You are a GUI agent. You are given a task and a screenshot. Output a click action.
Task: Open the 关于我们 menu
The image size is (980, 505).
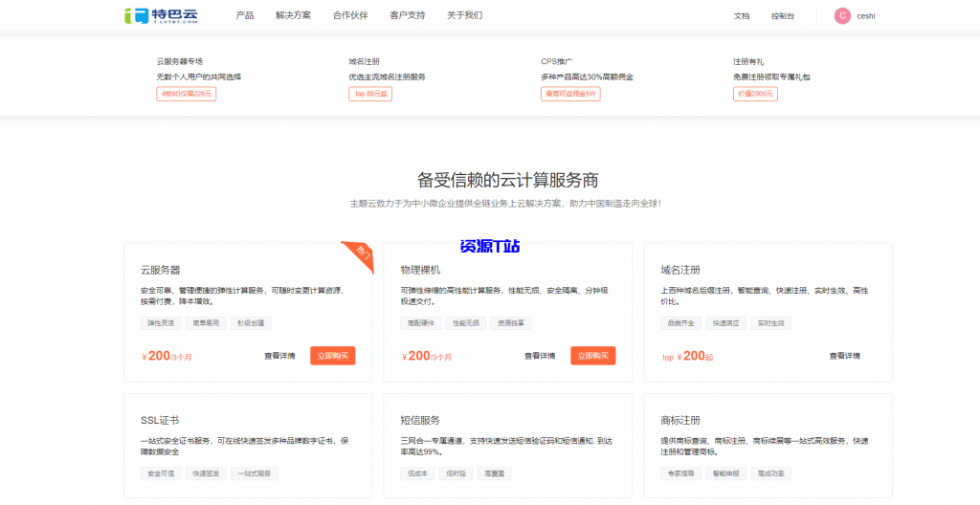(x=464, y=15)
